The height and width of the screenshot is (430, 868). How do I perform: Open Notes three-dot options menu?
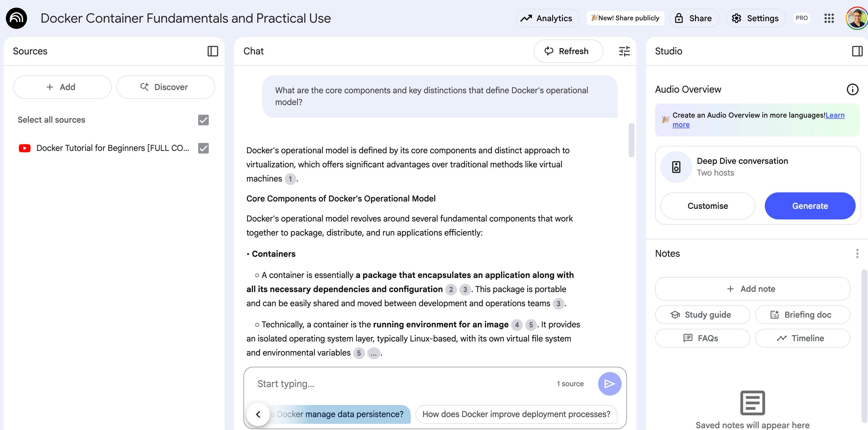tap(857, 254)
